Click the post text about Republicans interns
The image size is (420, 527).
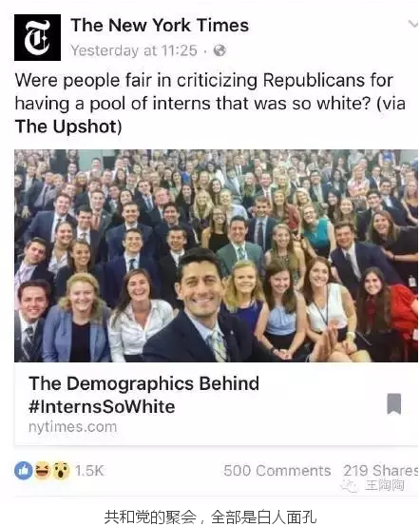[210, 104]
